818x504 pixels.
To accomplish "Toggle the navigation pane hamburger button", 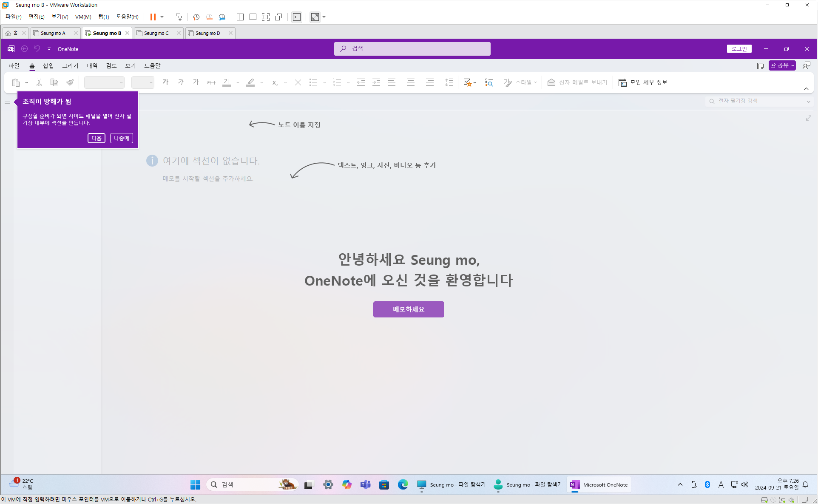I will pos(7,102).
